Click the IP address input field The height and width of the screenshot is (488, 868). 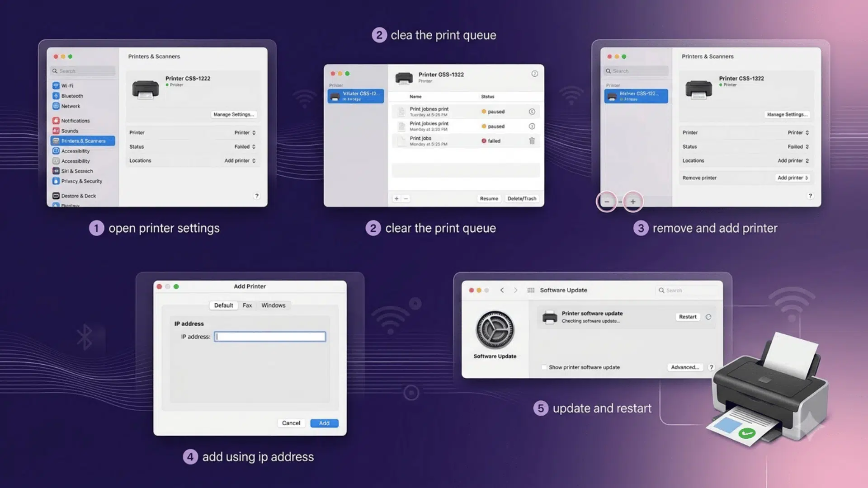coord(270,337)
